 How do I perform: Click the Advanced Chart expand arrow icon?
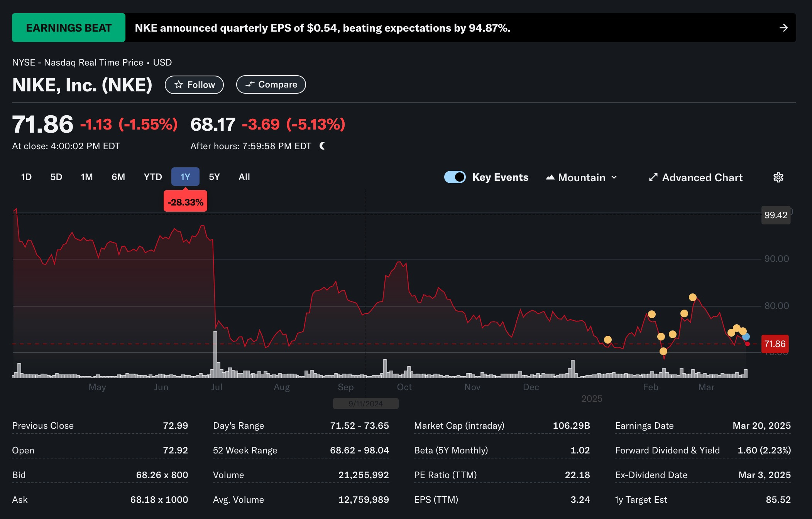tap(653, 177)
